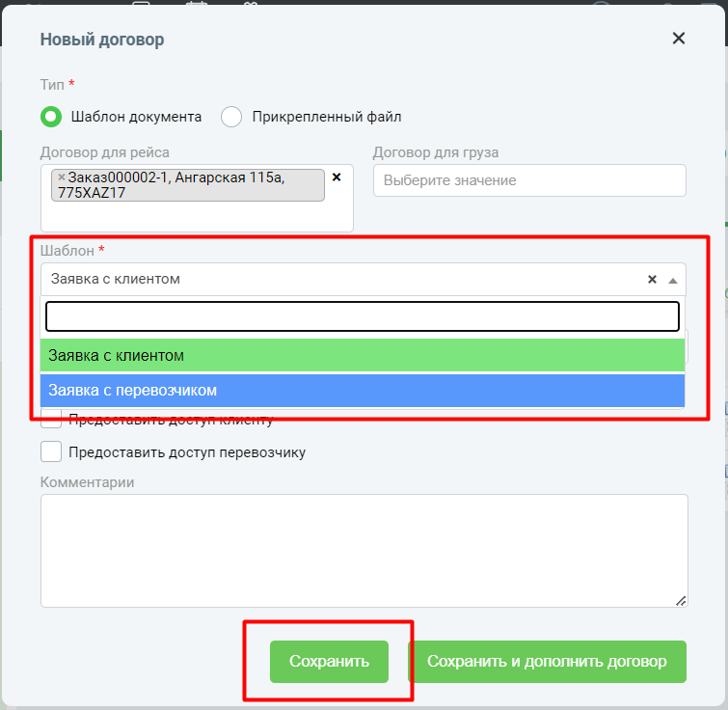Choose the Заявка с перевозчиком option
This screenshot has height=710, width=728.
click(x=363, y=390)
